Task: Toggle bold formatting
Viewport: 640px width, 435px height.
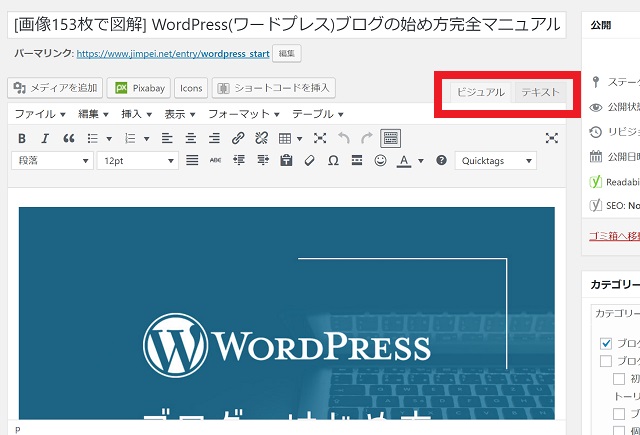Action: 22,138
